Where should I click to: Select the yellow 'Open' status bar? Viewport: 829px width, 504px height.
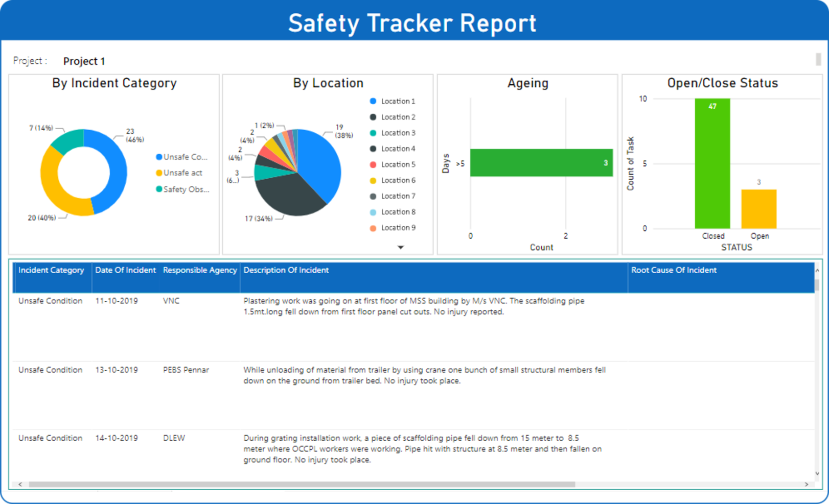tap(759, 209)
